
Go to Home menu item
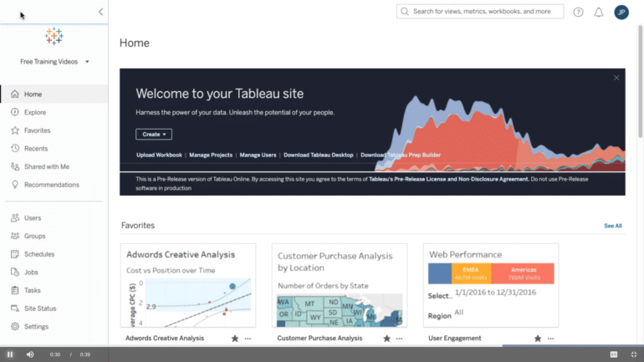point(54,94)
